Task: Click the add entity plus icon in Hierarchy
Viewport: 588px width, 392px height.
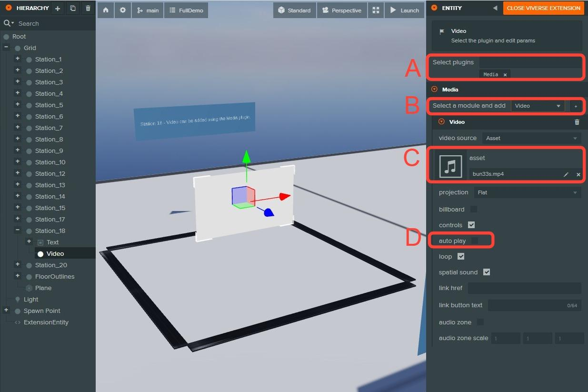Action: click(x=58, y=9)
